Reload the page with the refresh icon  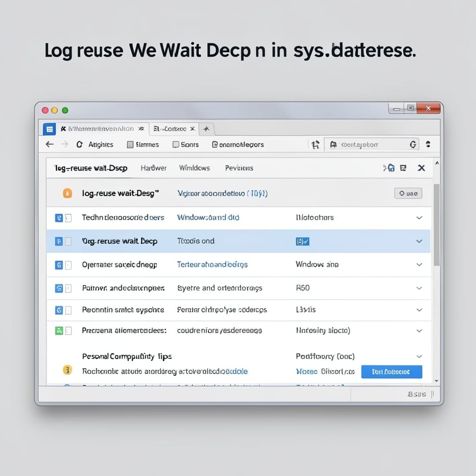79,145
